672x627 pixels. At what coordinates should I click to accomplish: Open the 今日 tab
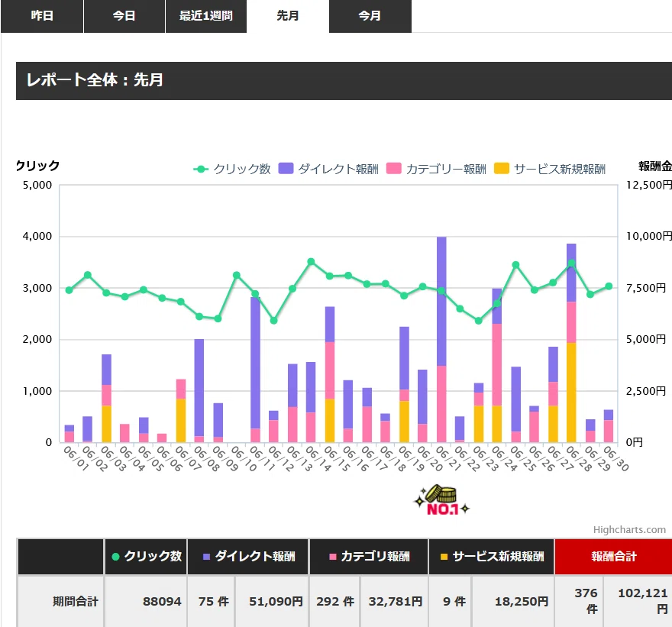pos(124,16)
